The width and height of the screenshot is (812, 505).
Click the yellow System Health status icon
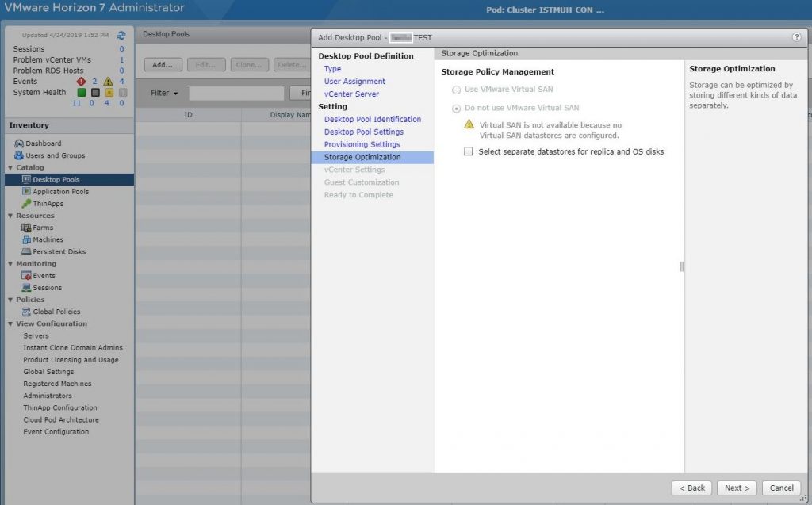coord(109,92)
